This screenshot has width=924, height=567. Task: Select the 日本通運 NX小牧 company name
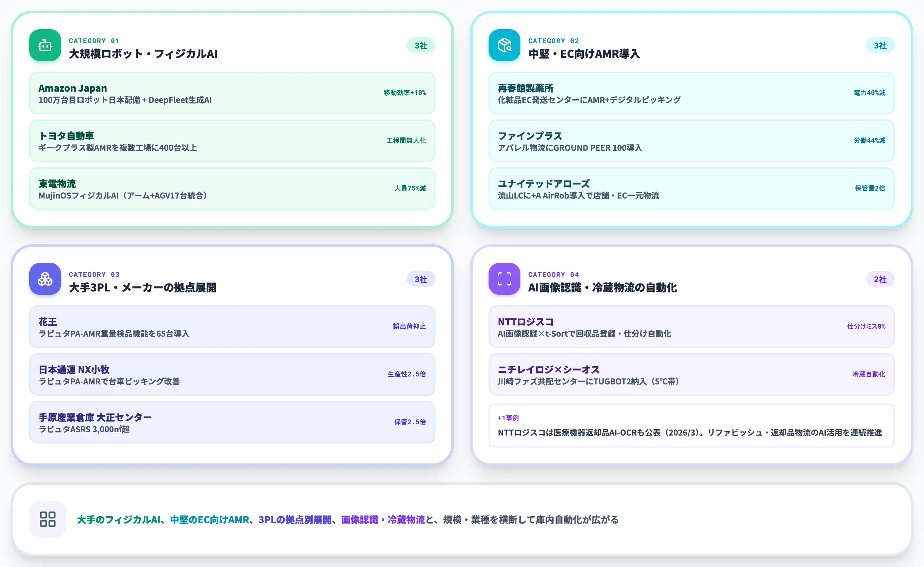click(x=74, y=369)
